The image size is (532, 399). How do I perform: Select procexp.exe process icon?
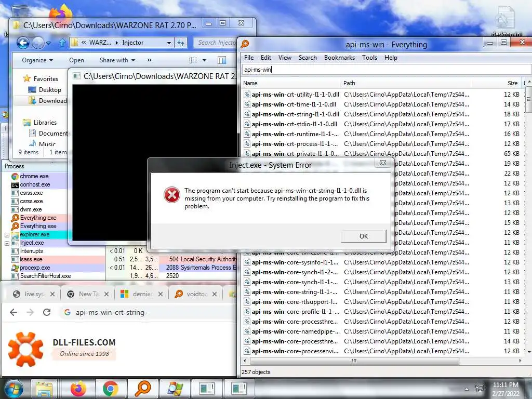15,268
